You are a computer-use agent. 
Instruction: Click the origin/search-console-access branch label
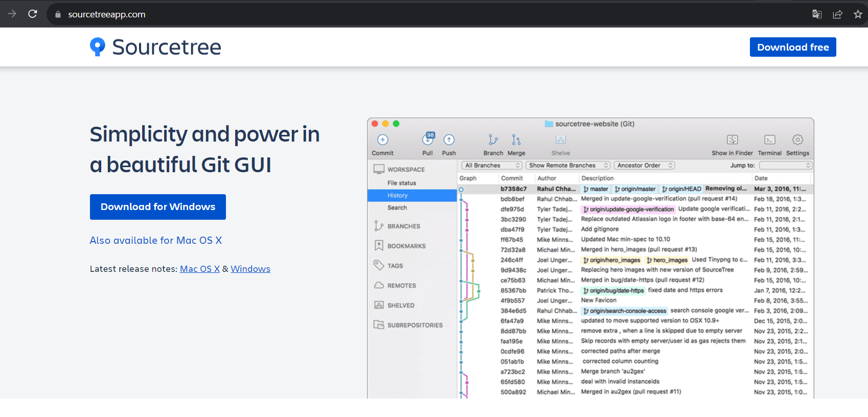pyautogui.click(x=625, y=311)
